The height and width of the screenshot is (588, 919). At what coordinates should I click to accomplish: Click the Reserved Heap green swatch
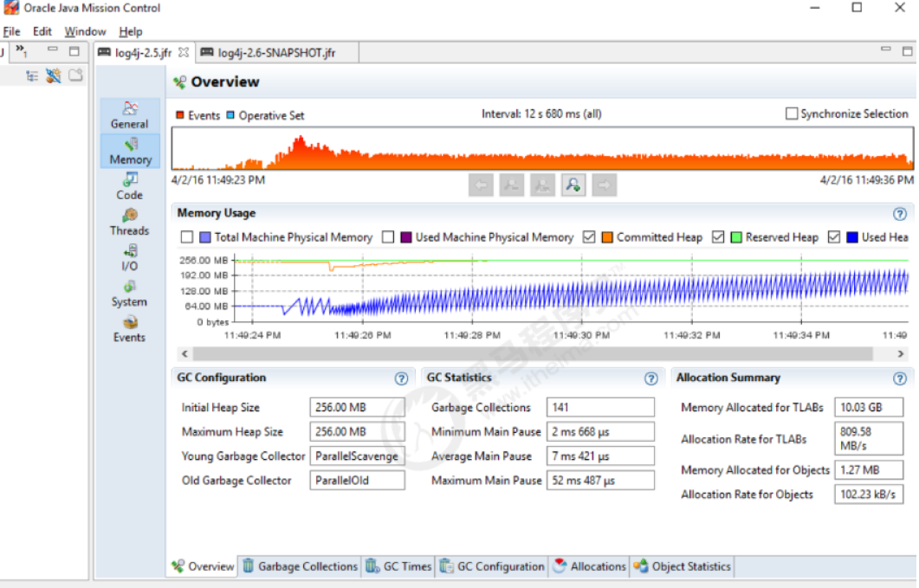click(736, 236)
